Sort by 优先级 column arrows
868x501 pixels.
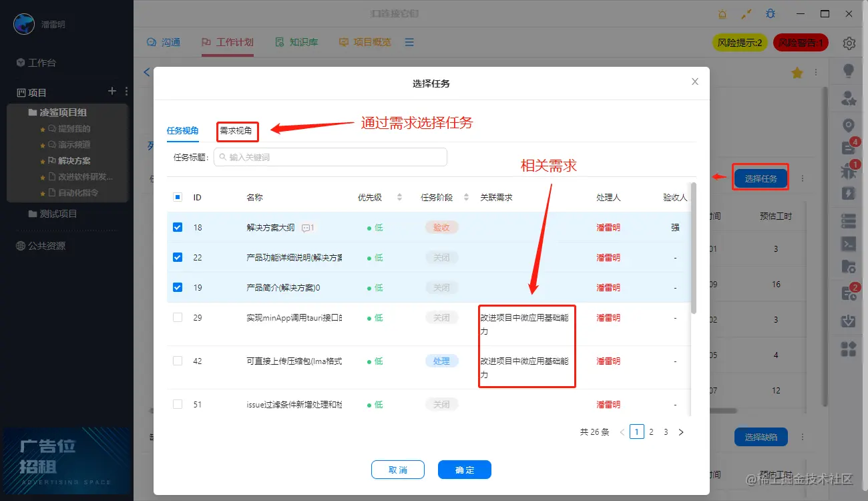pos(399,197)
